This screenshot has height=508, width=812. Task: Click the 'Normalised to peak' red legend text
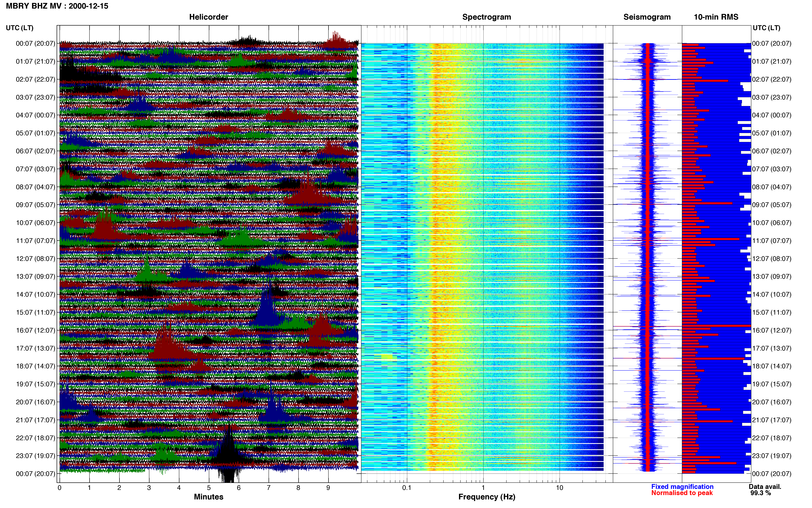pos(682,493)
